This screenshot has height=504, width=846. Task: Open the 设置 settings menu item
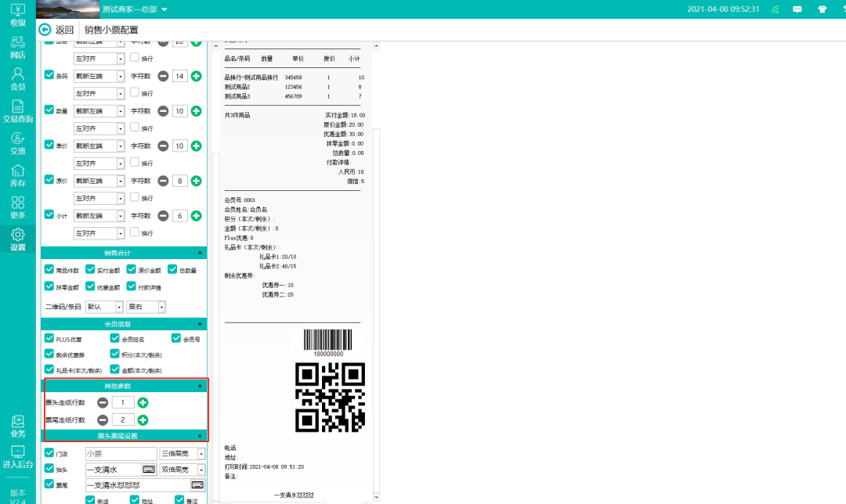coord(17,239)
